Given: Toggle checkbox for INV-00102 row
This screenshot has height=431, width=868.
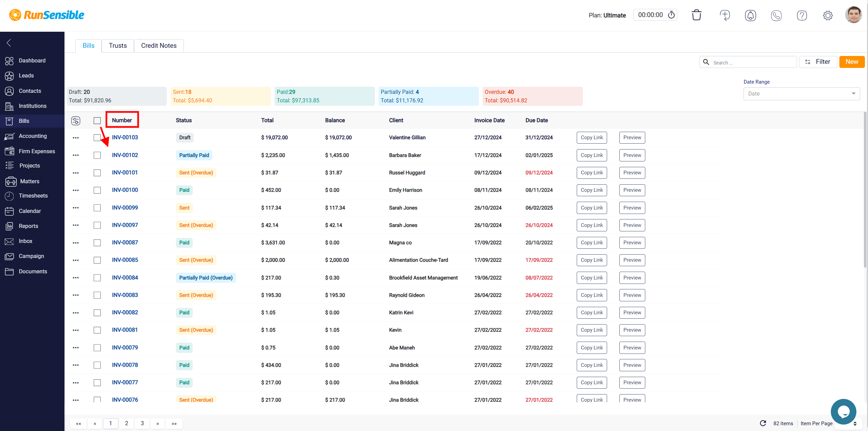Looking at the screenshot, I should point(97,155).
